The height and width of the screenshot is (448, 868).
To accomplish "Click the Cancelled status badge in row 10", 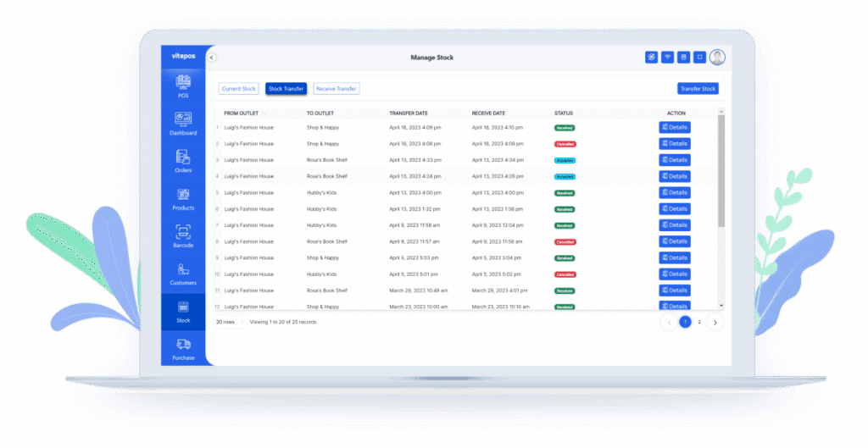I will point(565,274).
